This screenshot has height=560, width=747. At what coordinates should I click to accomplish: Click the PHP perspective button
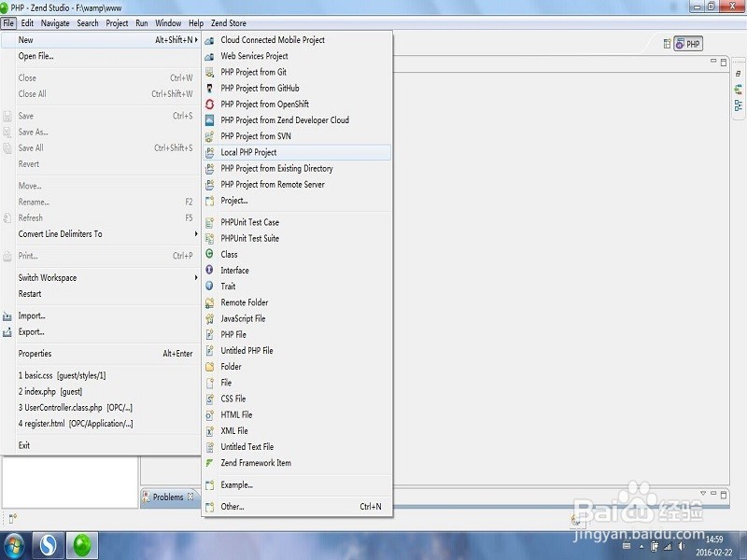688,44
